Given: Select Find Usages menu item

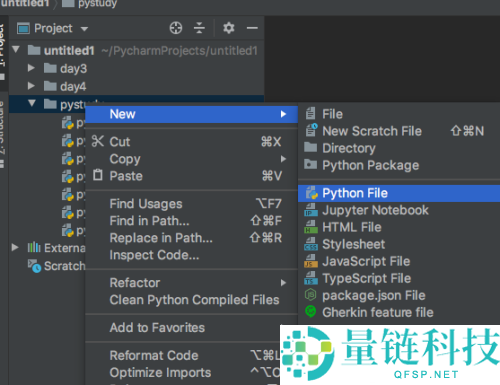Looking at the screenshot, I should [x=192, y=204].
